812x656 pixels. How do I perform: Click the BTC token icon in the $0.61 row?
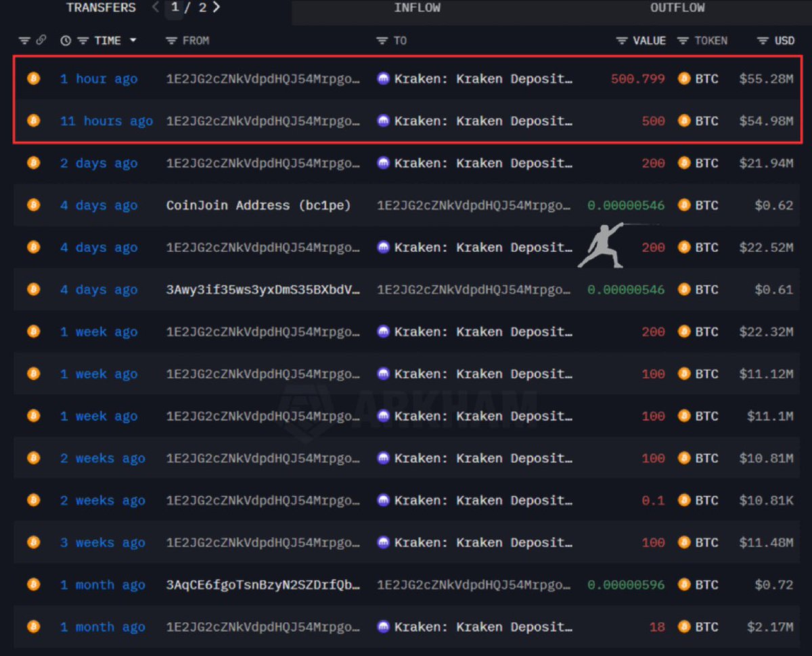click(x=684, y=290)
